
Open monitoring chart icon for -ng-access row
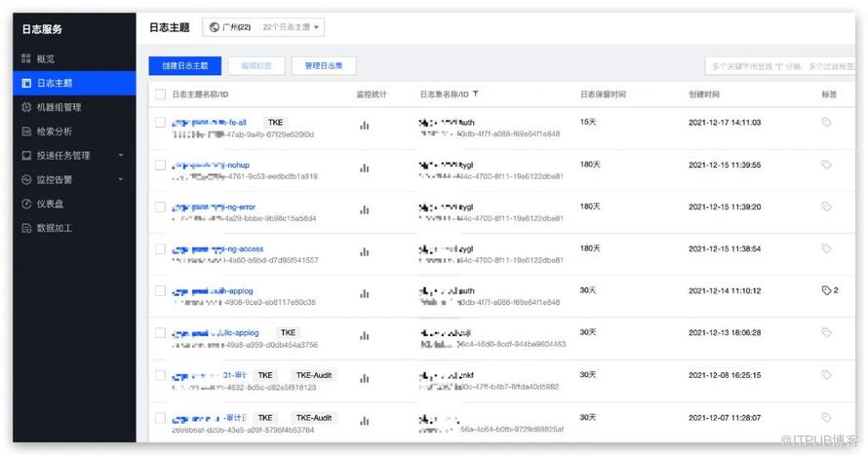(364, 251)
